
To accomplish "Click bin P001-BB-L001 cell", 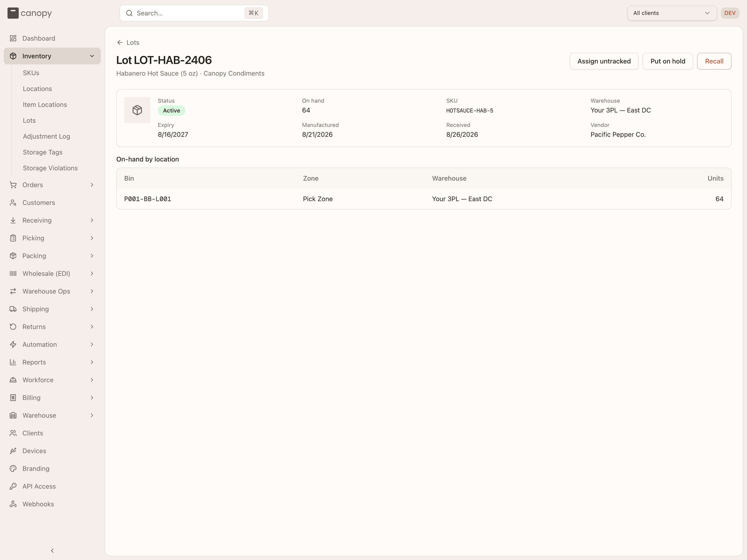I will (148, 199).
